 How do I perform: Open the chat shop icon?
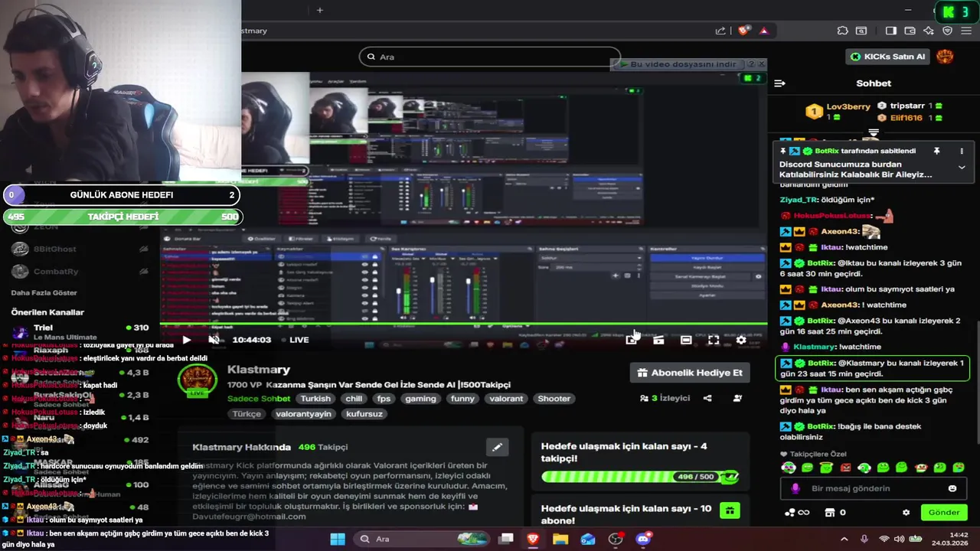(x=831, y=513)
